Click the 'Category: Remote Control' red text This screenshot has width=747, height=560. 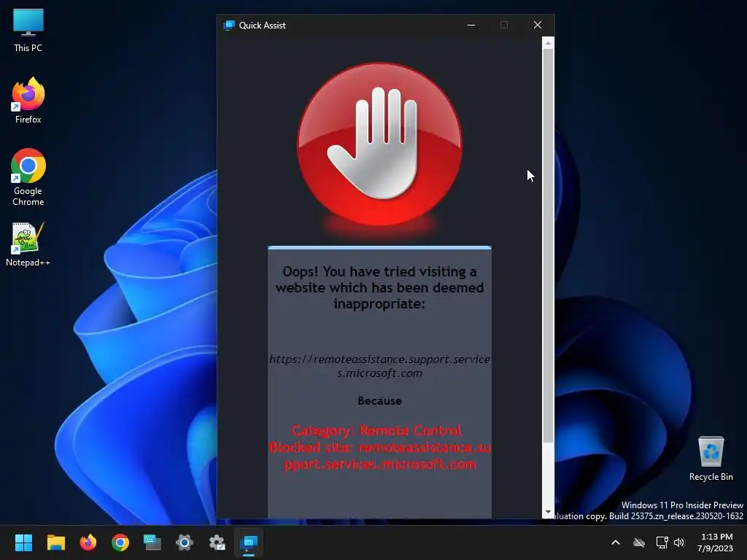coord(376,430)
